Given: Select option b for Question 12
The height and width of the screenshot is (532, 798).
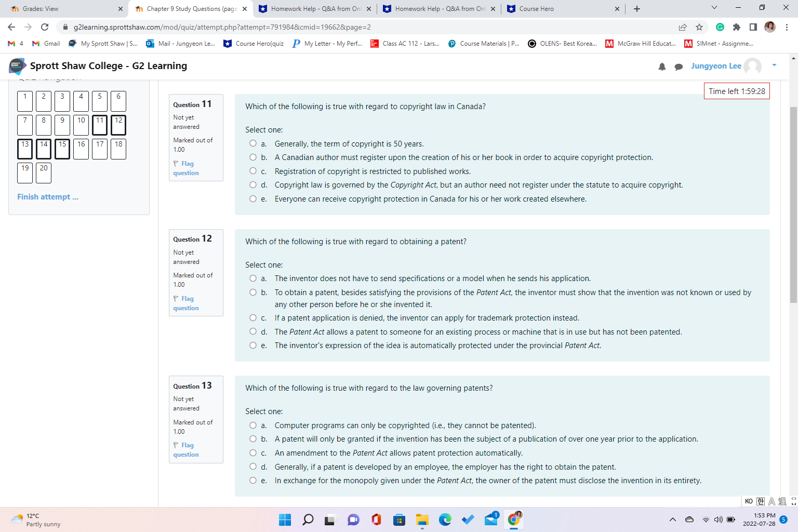Looking at the screenshot, I should (x=253, y=292).
